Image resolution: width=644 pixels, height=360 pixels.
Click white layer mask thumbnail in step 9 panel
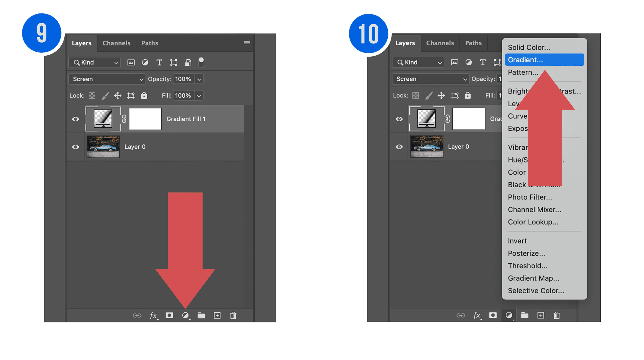coord(145,119)
